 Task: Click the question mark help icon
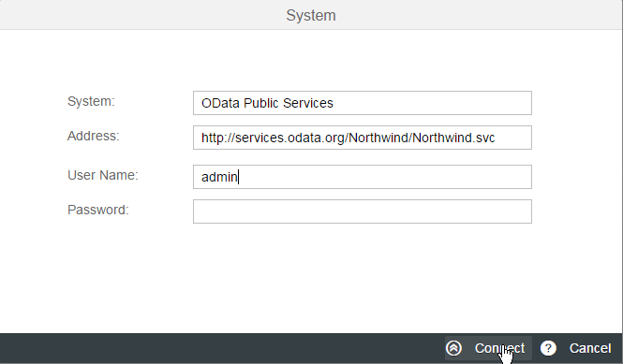pyautogui.click(x=548, y=348)
